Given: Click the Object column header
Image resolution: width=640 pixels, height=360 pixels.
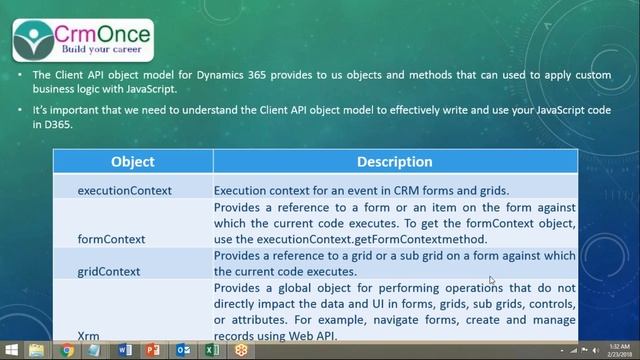Looking at the screenshot, I should (133, 162).
